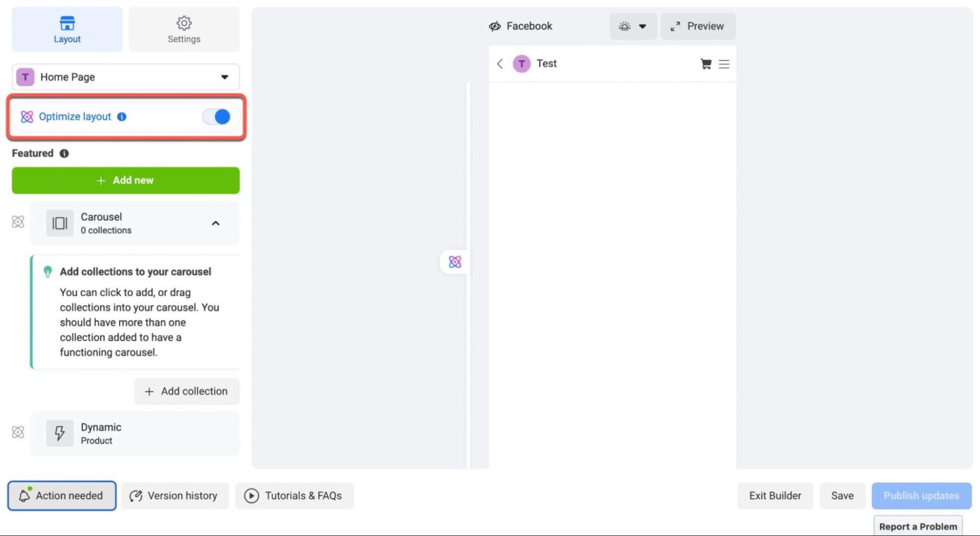Click the optimize icon on the canvas divider
The height and width of the screenshot is (536, 980).
coord(455,261)
